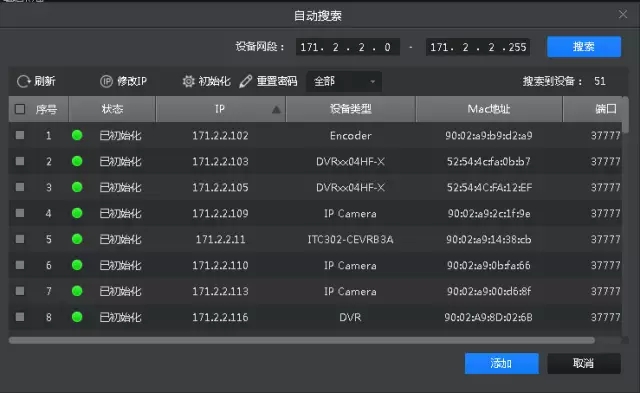The height and width of the screenshot is (393, 640).
Task: Check the box for device 171.2.2.110
Action: [20, 265]
